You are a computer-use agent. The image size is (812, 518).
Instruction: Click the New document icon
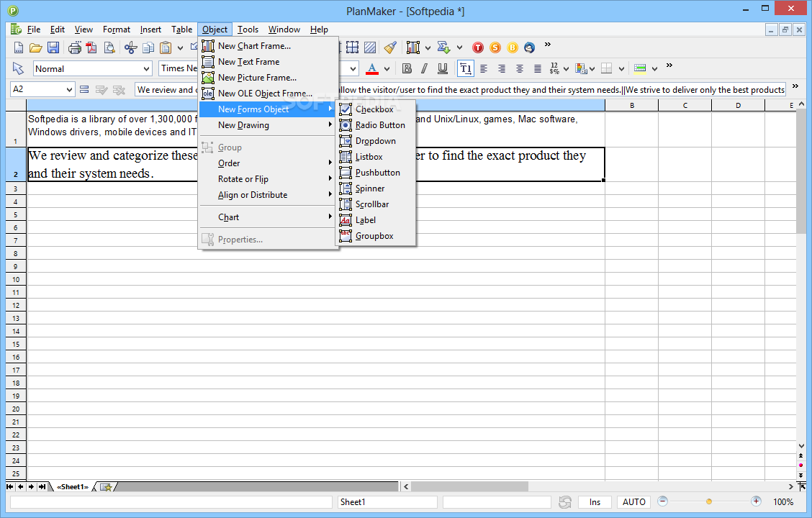[x=19, y=47]
